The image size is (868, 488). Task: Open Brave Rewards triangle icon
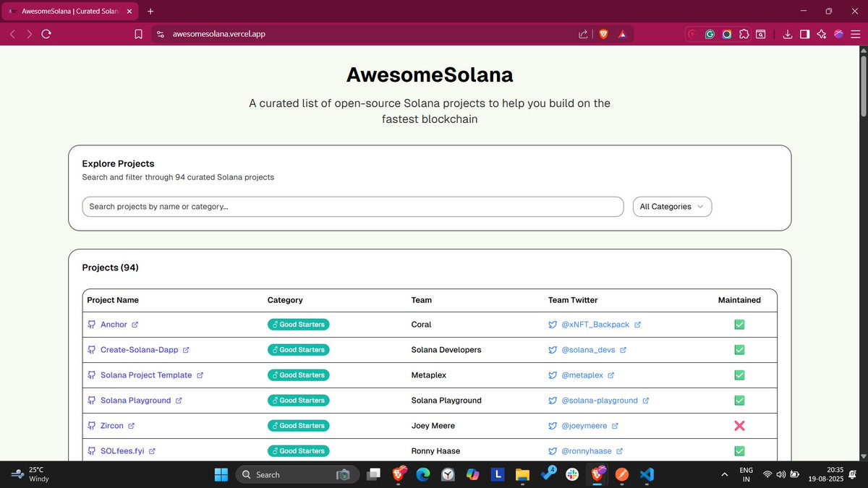coord(622,34)
